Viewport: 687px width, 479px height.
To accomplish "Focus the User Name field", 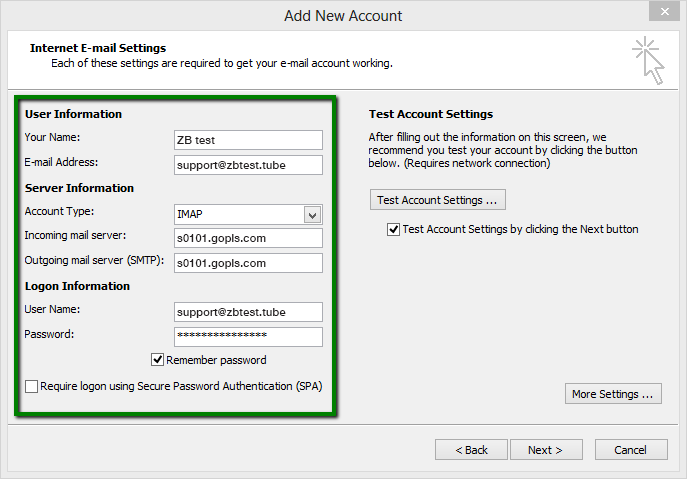I will click(247, 312).
